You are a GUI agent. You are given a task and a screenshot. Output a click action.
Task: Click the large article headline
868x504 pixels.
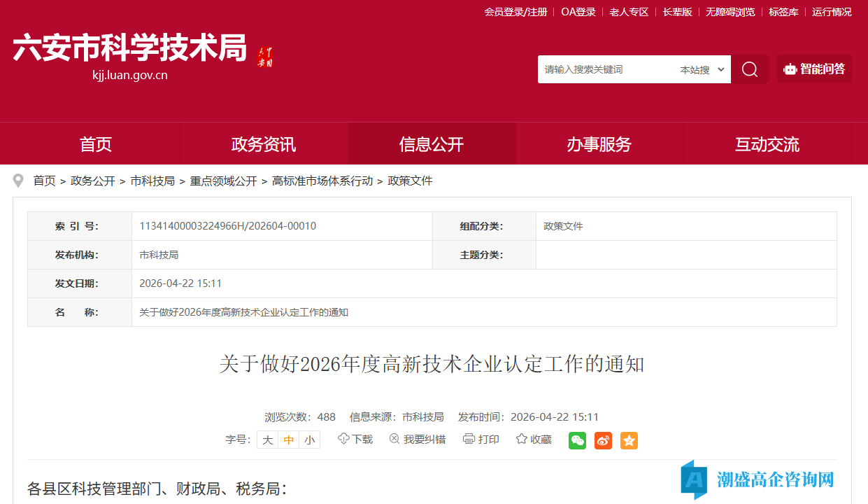[x=432, y=364]
